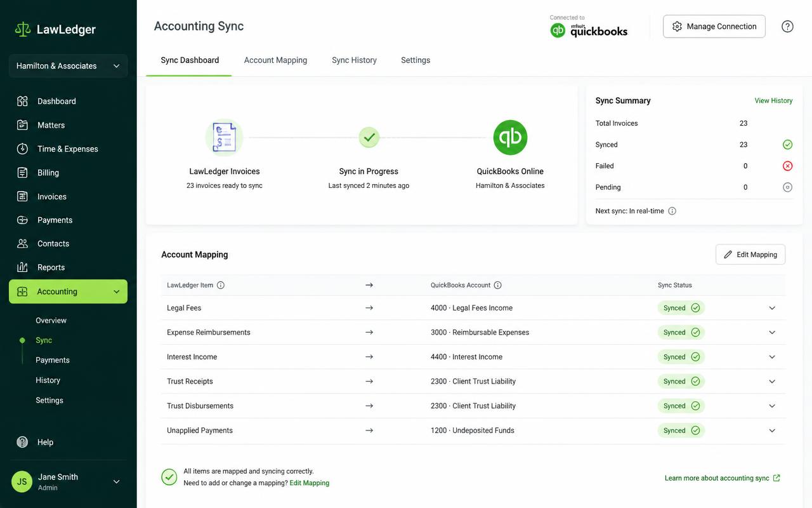Click the QuickBooks logo in the header
The height and width of the screenshot is (508, 812).
pos(589,30)
